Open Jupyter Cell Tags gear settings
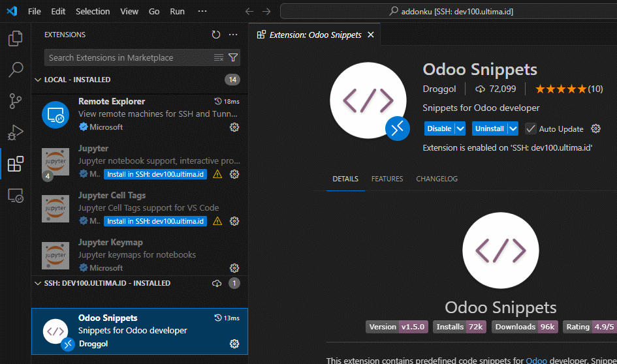Image resolution: width=617 pixels, height=364 pixels. point(234,221)
